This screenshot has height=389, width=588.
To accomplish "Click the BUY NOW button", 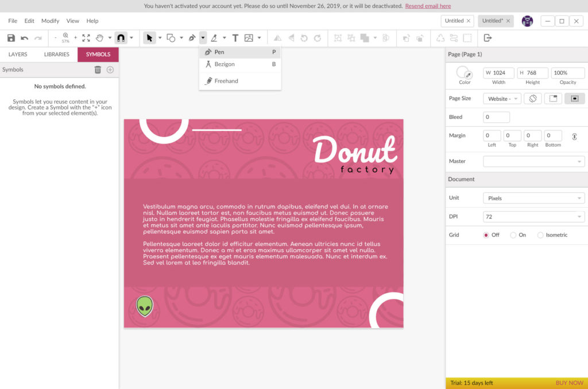I will 569,383.
